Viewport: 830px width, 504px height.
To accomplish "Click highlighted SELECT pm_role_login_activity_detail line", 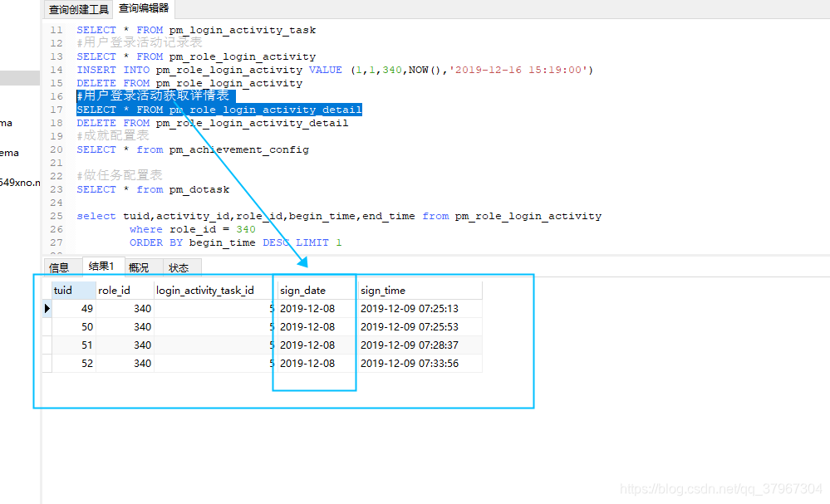I will (219, 110).
